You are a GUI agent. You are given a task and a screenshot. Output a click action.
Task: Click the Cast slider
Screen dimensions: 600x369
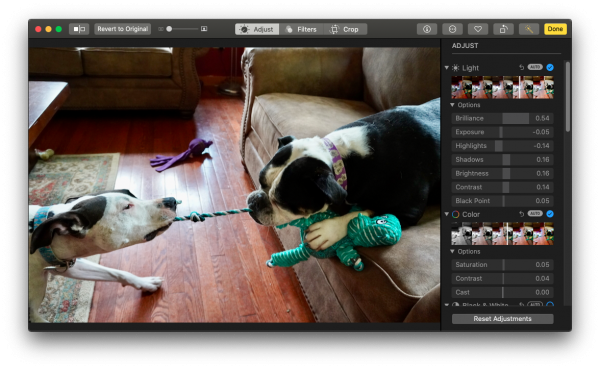point(502,292)
